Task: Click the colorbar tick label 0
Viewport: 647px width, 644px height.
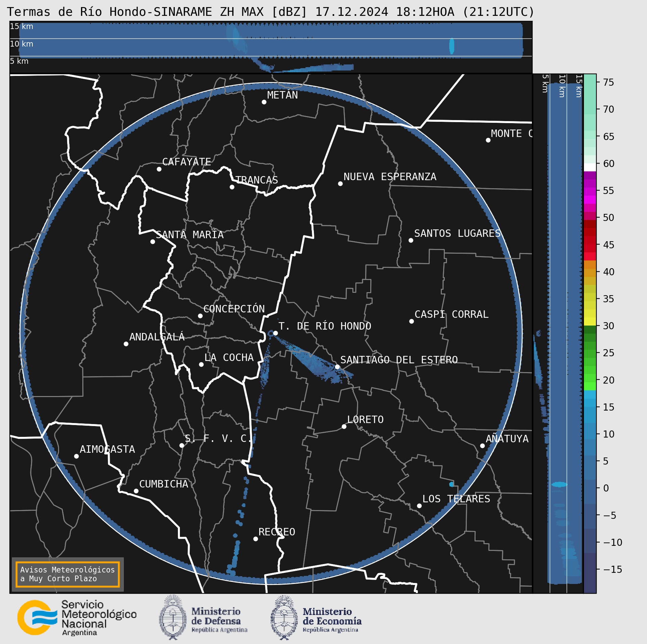Action: click(606, 488)
